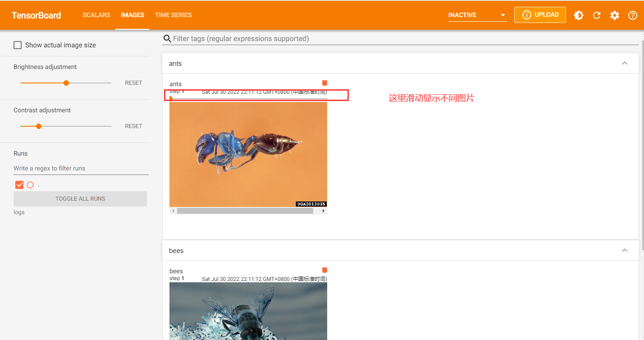This screenshot has width=644, height=340.
Task: Click the Brightness adjustment slider handle
Action: click(66, 83)
